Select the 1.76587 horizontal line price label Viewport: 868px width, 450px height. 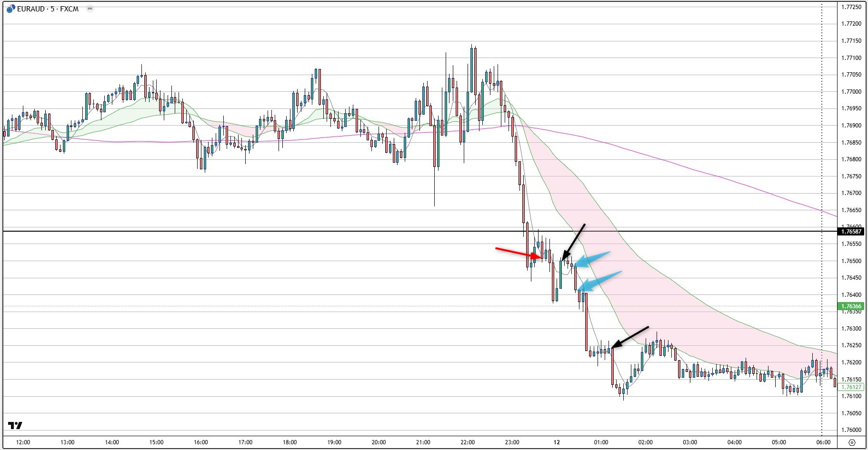coord(851,232)
